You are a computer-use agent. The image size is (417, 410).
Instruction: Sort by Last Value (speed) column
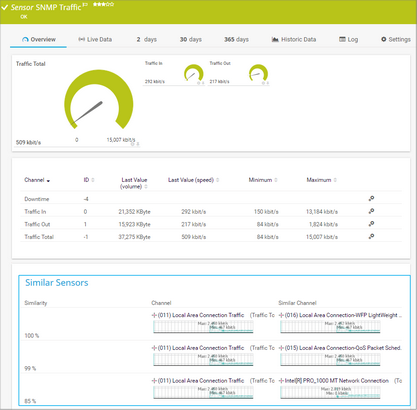pyautogui.click(x=193, y=180)
